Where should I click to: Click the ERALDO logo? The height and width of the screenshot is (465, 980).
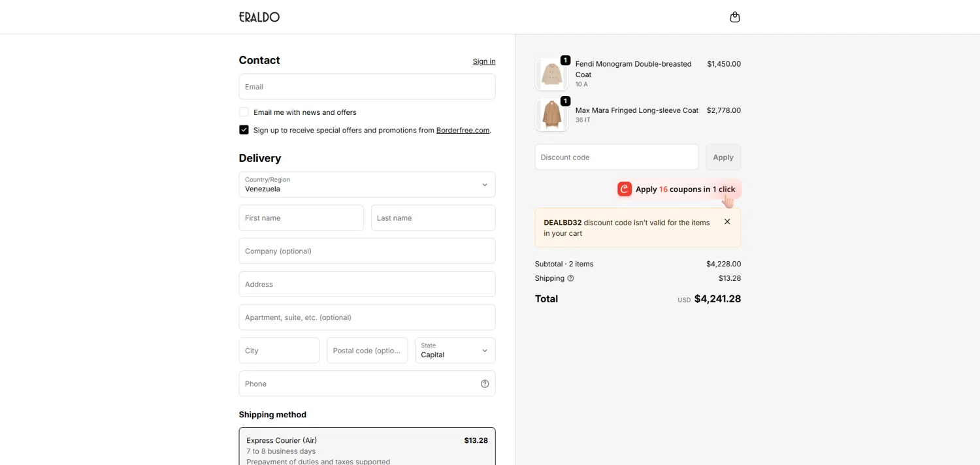pos(259,17)
